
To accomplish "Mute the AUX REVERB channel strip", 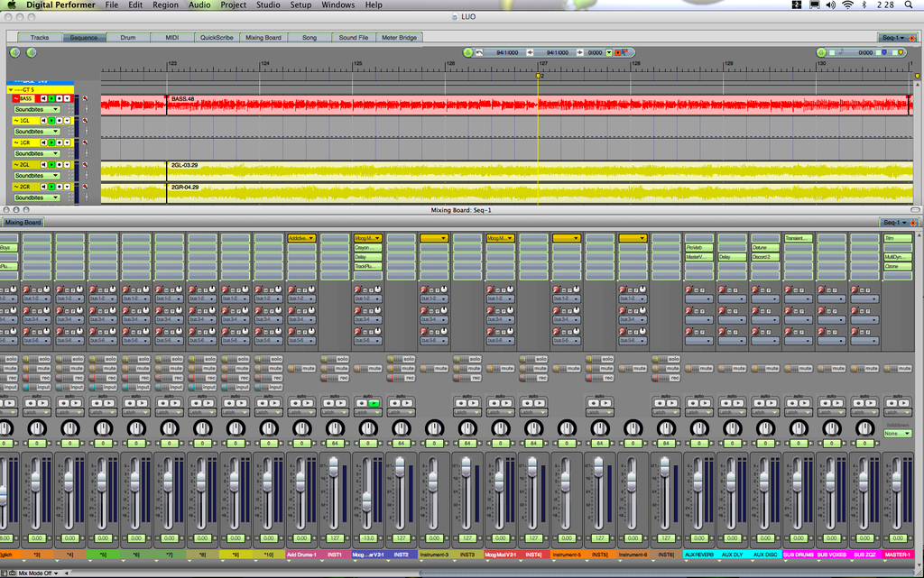I will coord(699,369).
